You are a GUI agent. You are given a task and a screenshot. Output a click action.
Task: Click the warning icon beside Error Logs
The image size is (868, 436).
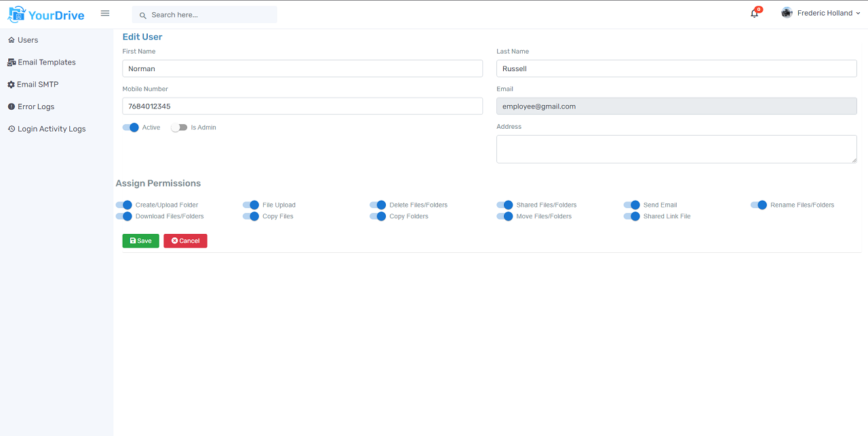point(12,107)
